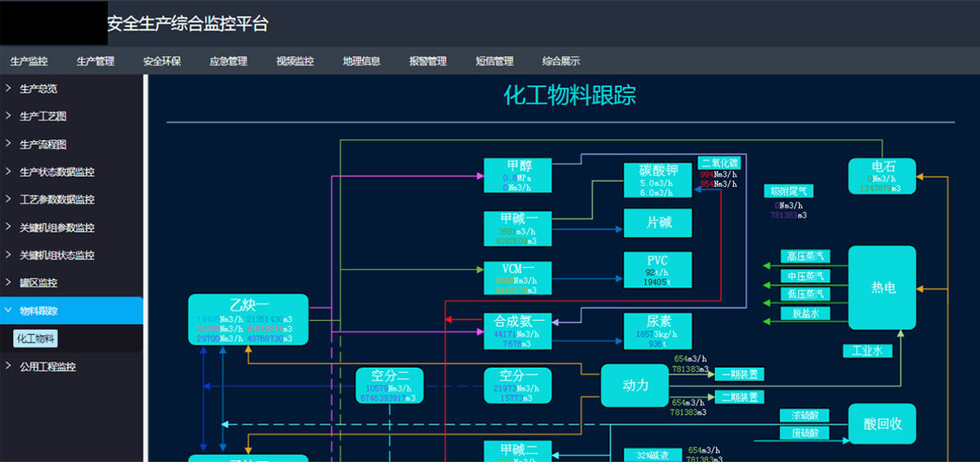Viewport: 980px width, 475px height.
Task: Open the 视频监控 menu item
Action: click(x=295, y=61)
